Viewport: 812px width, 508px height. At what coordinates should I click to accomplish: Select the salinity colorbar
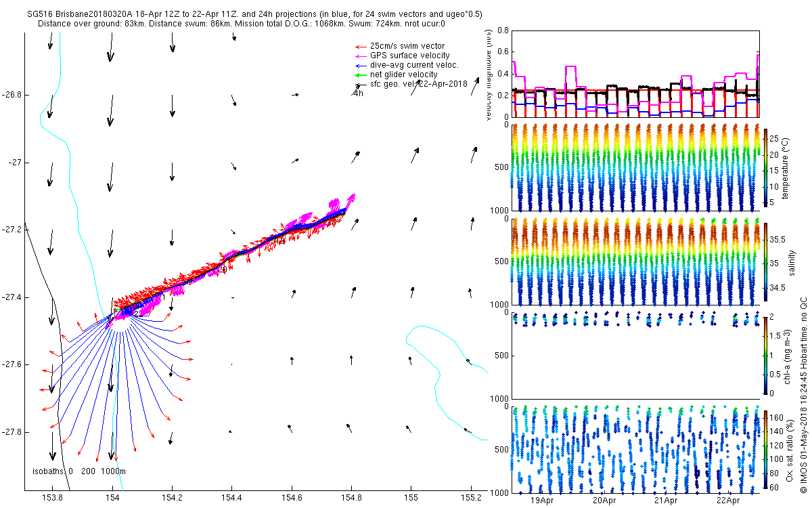(765, 261)
